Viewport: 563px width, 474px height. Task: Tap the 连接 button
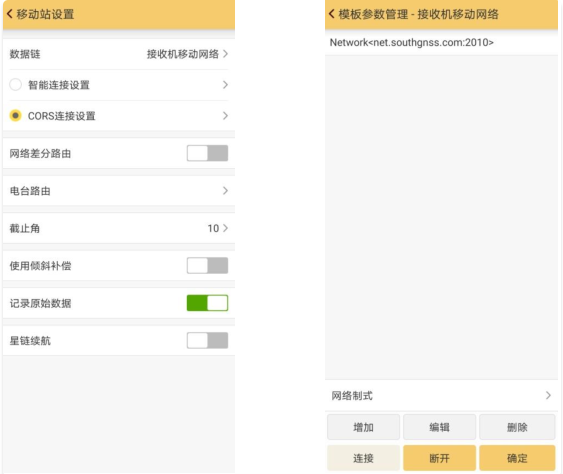pyautogui.click(x=363, y=458)
